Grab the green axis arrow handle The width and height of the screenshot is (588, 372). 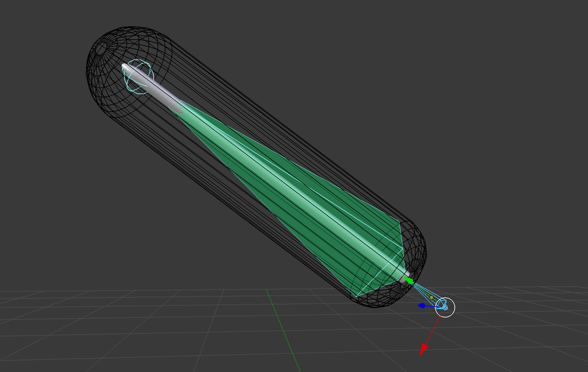tap(408, 279)
